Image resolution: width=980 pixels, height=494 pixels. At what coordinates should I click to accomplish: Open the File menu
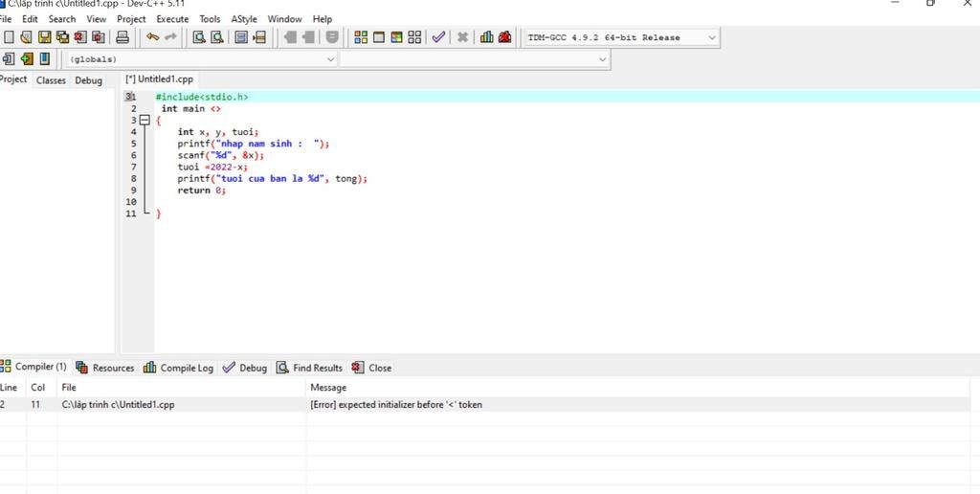[x=5, y=19]
